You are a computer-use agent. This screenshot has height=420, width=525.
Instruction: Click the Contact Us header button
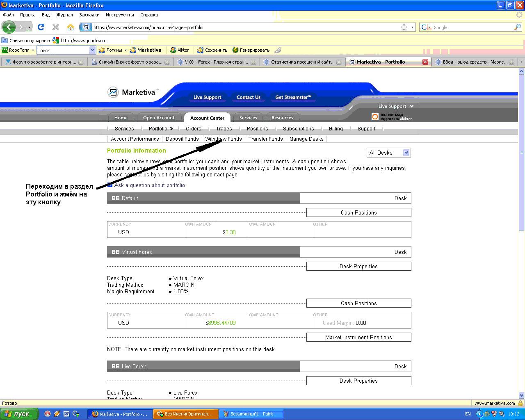tap(249, 97)
